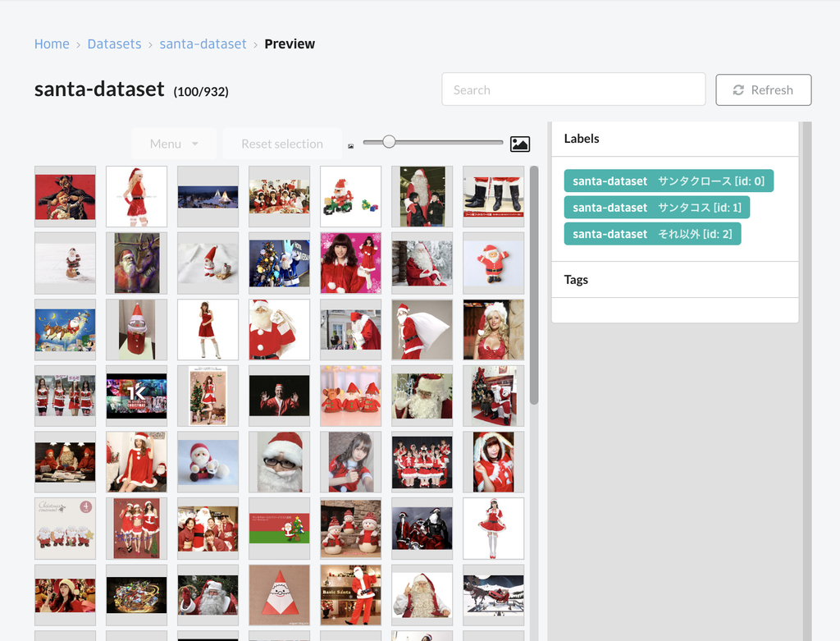The image size is (840, 641).
Task: Select the Santa waving white glove thumbnail
Action: point(422,396)
